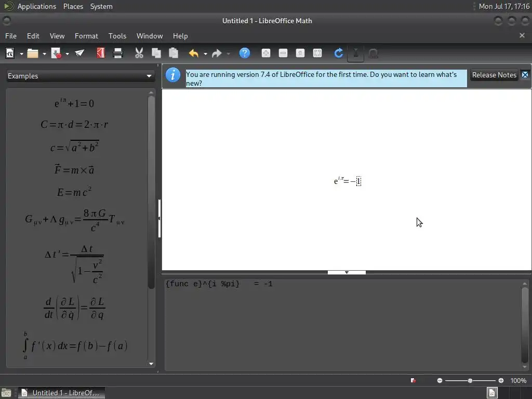Click the New formula document icon

(x=10, y=54)
